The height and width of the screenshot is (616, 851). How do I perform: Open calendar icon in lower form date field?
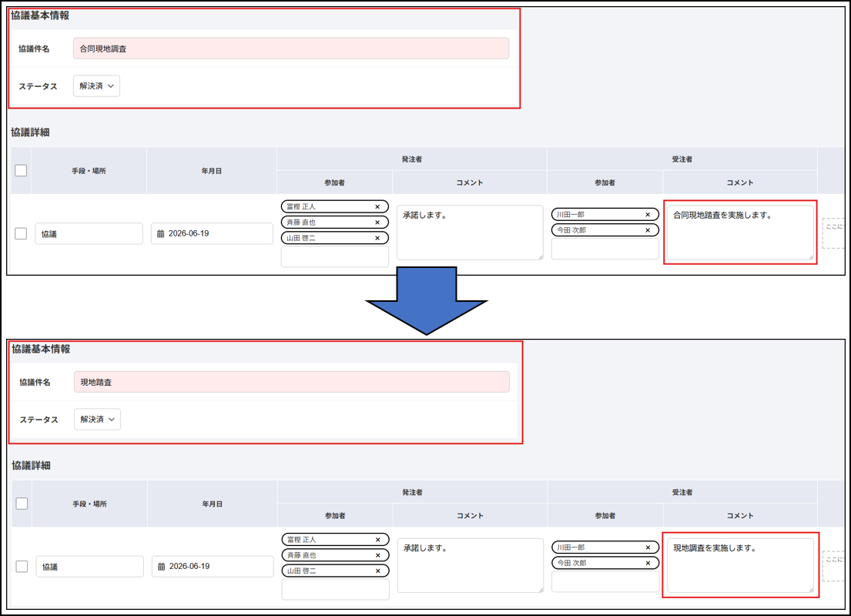[161, 567]
